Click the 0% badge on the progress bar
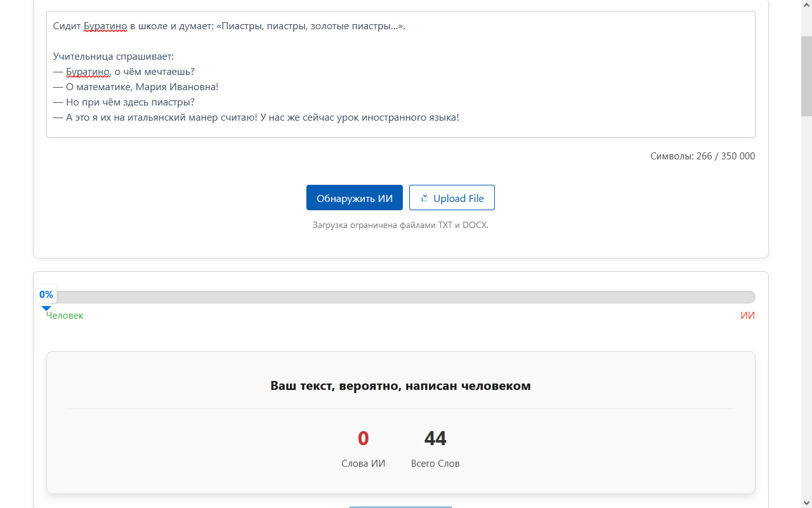 (x=46, y=295)
